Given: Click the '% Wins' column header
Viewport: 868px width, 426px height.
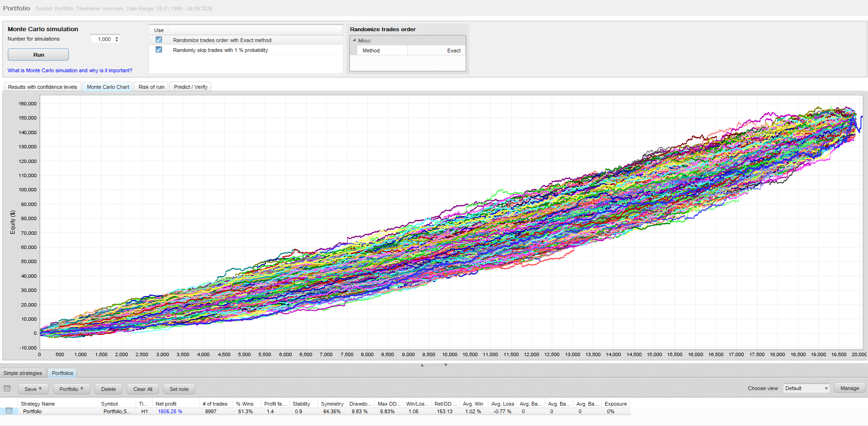Looking at the screenshot, I should click(247, 404).
